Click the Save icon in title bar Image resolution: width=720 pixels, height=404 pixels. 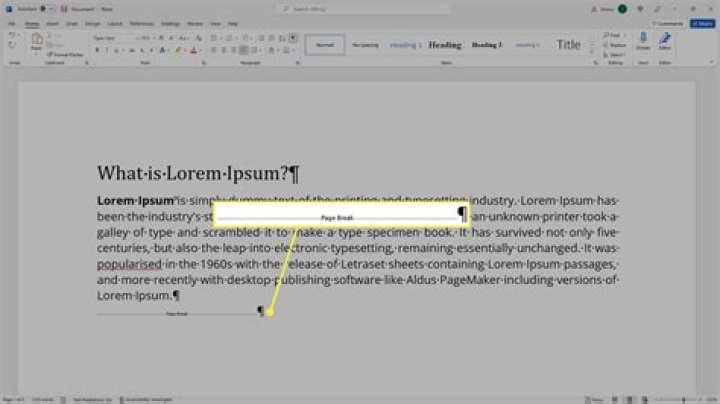(x=64, y=9)
